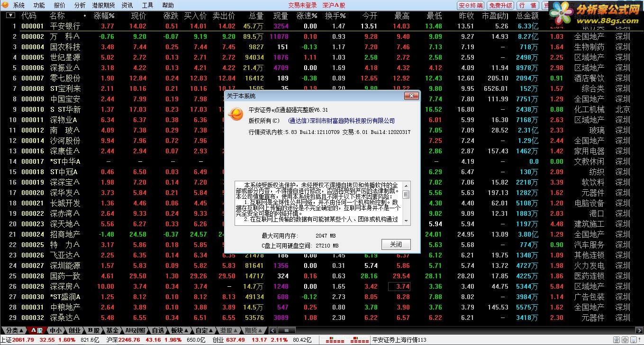Open the 报价 menu
Screen dimensions: 644x345
click(x=60, y=5)
